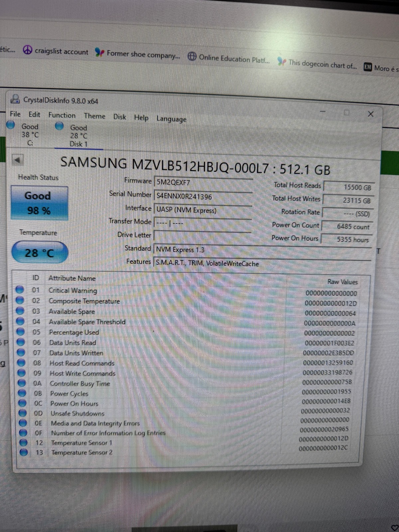Click the Interface field UASP (NVM Express)
399x532 pixels.
(x=202, y=210)
